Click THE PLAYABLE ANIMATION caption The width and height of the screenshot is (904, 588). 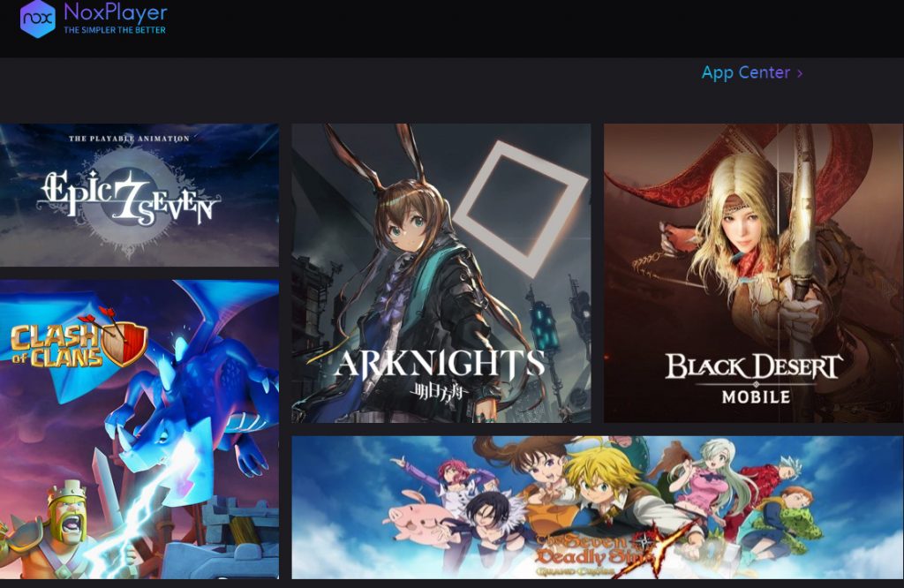(x=129, y=139)
